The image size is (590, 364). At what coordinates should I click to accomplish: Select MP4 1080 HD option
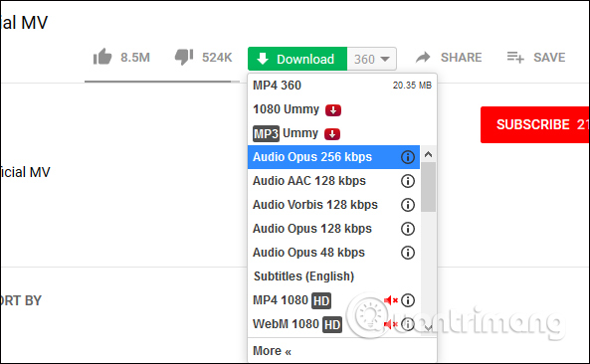point(333,300)
